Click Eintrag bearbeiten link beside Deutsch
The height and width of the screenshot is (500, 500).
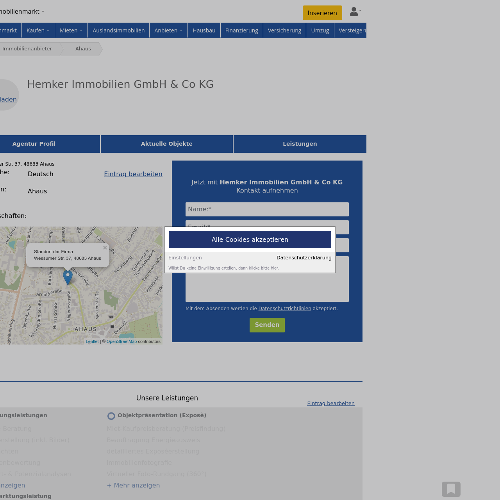(x=133, y=174)
